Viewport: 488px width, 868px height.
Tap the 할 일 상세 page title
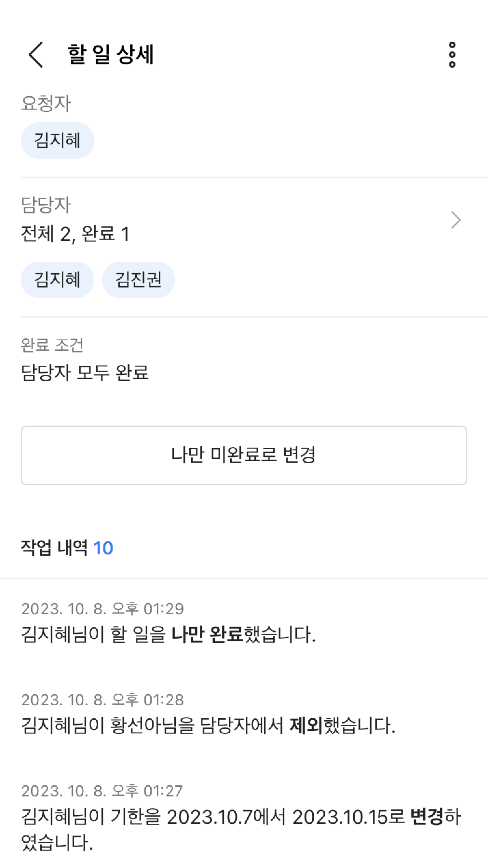point(111,54)
